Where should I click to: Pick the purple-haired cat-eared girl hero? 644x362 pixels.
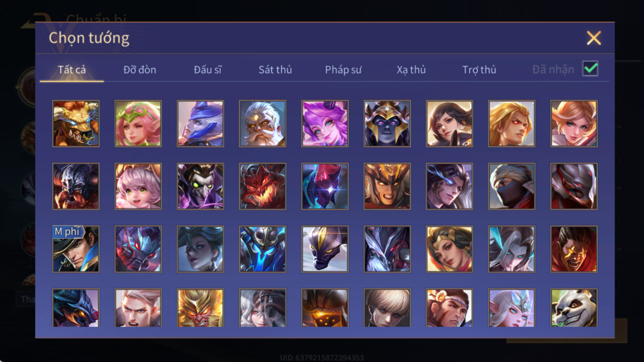(325, 124)
